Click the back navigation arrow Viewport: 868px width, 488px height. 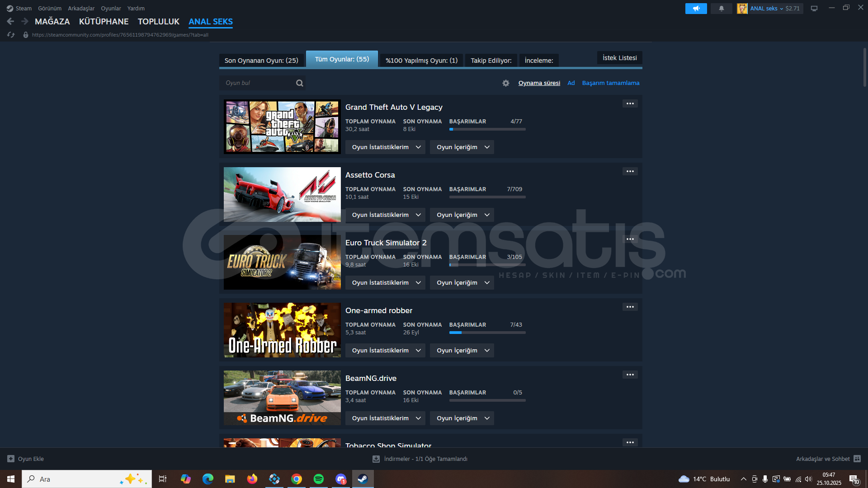coord(10,21)
